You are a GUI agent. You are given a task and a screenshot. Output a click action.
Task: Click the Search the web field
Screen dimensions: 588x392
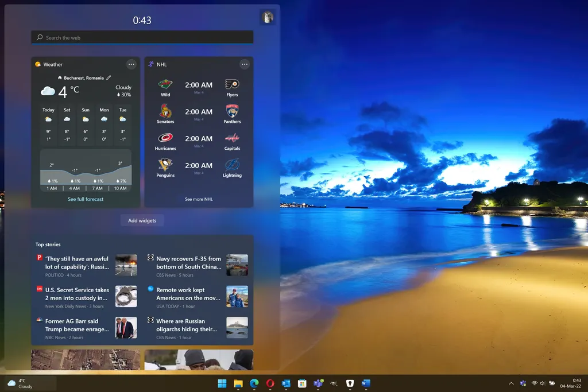(x=142, y=37)
